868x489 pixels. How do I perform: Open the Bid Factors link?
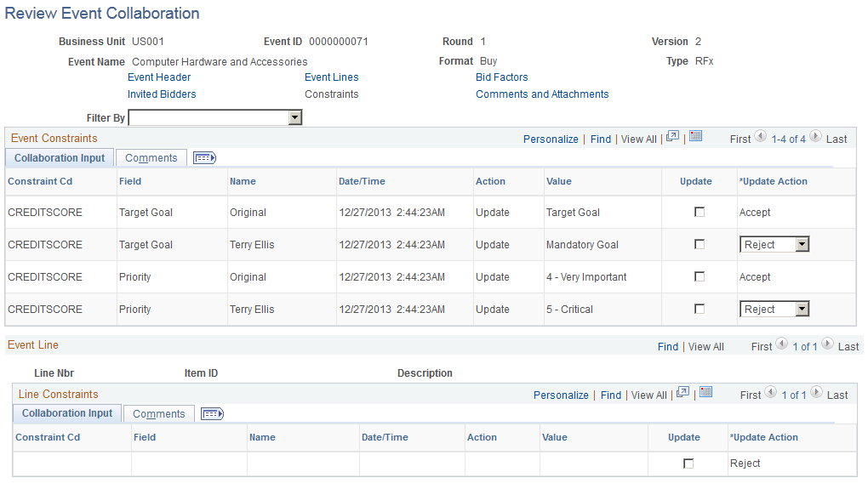[501, 77]
